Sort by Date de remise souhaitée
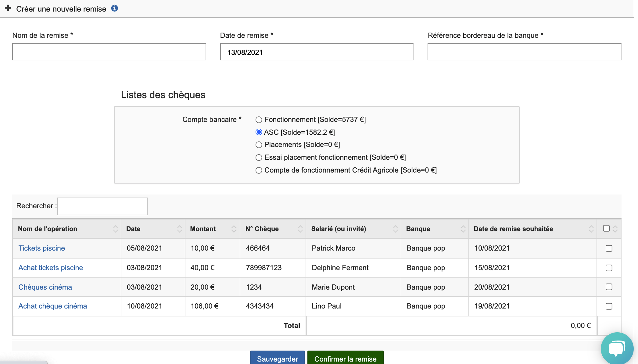Screen dimensions: 638x364 click(591, 229)
